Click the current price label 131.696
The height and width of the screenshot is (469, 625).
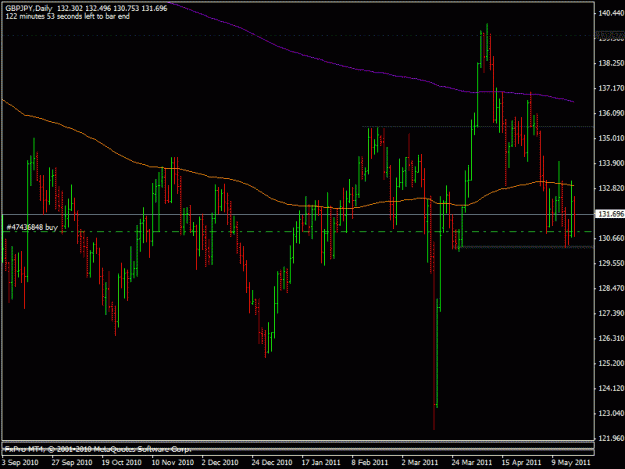(x=611, y=214)
